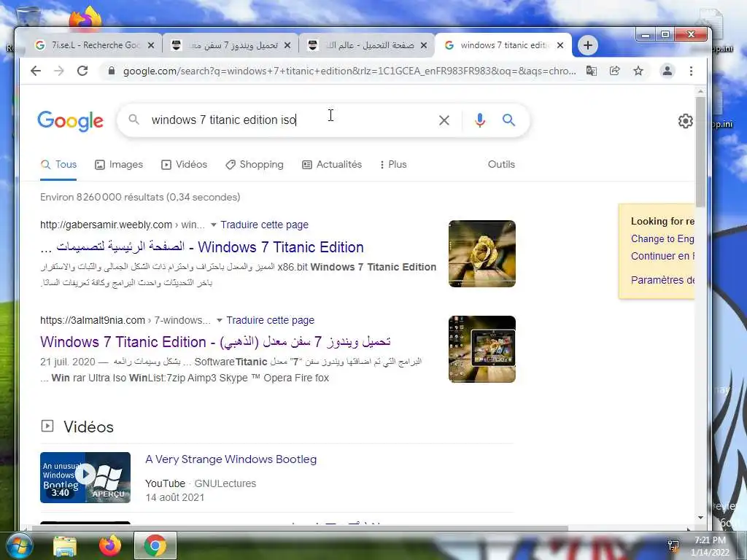Clear the search box with the X

click(x=444, y=120)
